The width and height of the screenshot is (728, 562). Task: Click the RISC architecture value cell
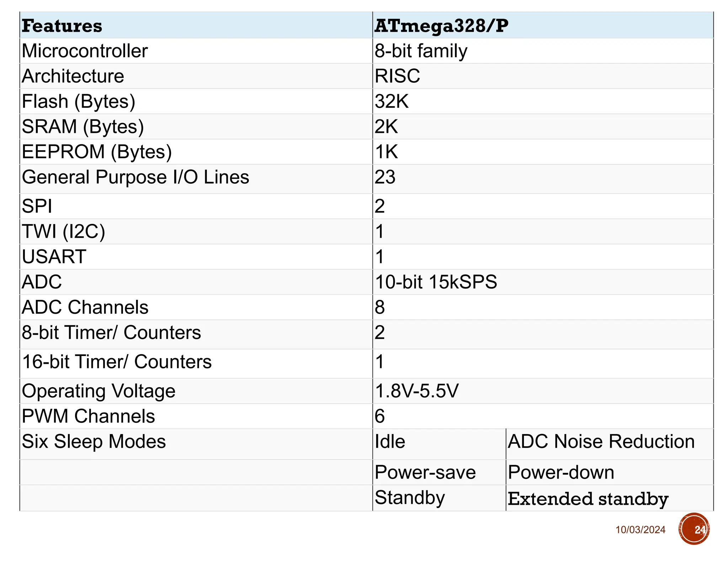click(x=397, y=76)
